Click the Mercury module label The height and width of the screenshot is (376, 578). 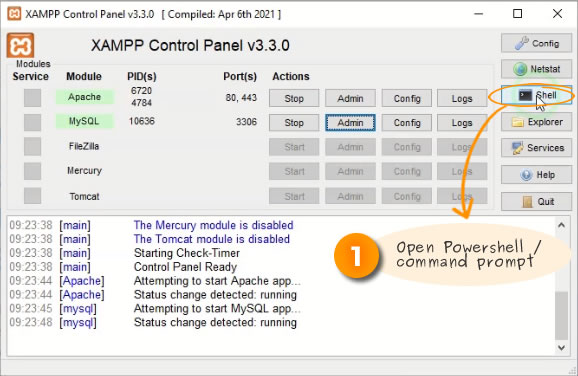(x=84, y=171)
